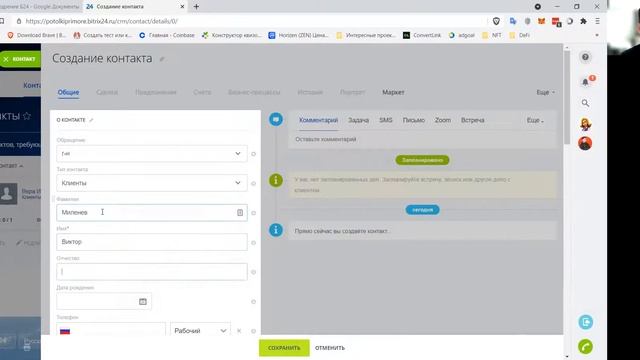Viewport: 640px width, 360px height.
Task: Expand the Еще menu in activity tabs
Action: [x=535, y=120]
